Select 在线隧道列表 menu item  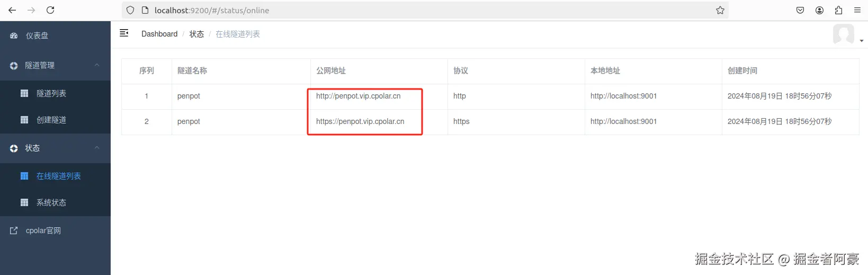pyautogui.click(x=55, y=176)
